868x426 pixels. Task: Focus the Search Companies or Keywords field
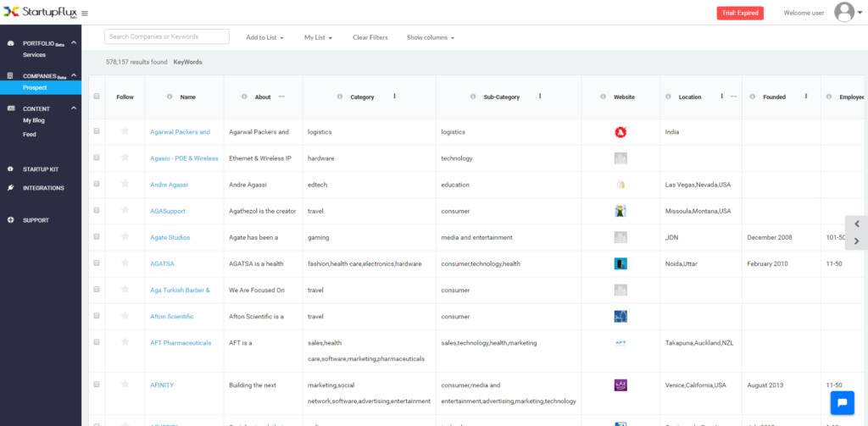[x=167, y=36]
